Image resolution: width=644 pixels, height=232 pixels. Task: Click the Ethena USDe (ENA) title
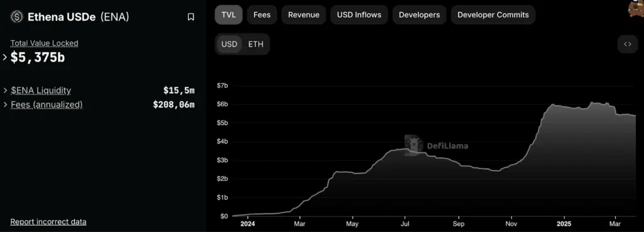(x=79, y=17)
